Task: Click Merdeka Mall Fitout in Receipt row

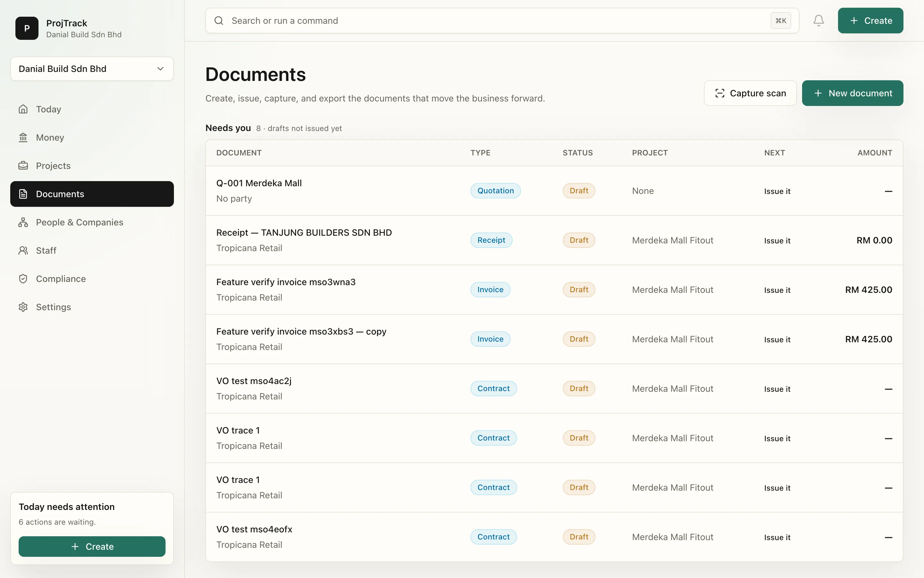Action: coord(673,241)
